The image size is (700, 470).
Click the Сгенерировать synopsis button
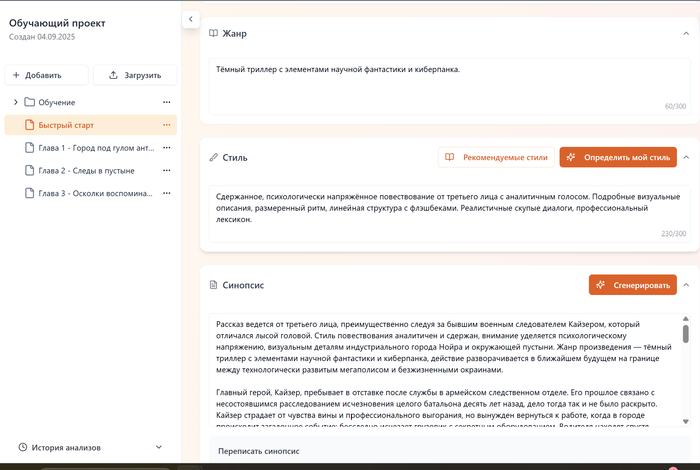coord(632,285)
